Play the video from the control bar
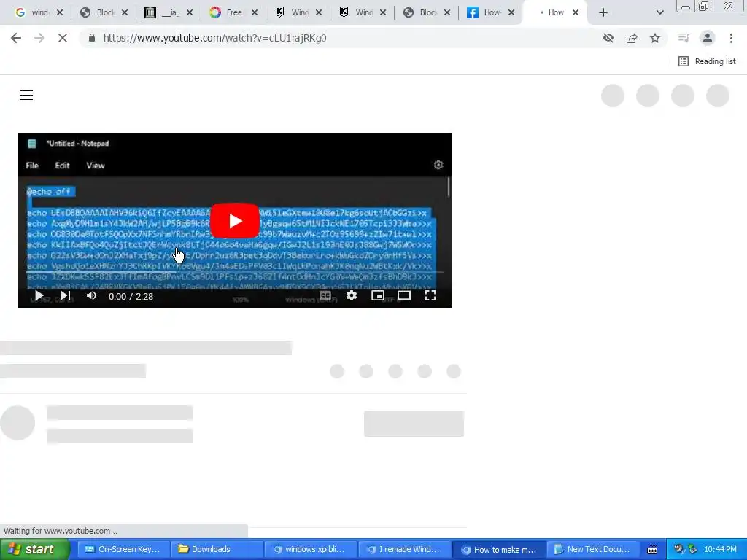This screenshot has height=560, width=747. (x=39, y=296)
